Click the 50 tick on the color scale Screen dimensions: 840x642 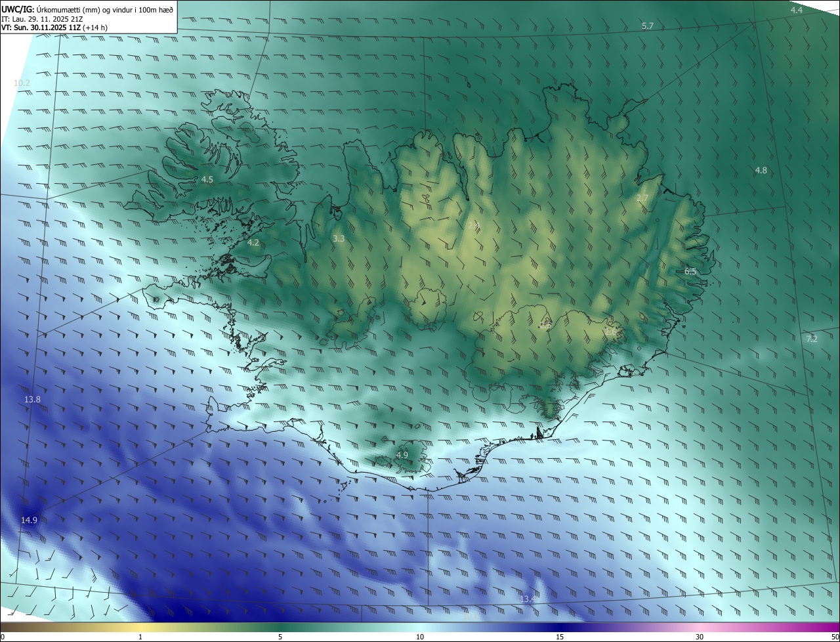pos(835,637)
